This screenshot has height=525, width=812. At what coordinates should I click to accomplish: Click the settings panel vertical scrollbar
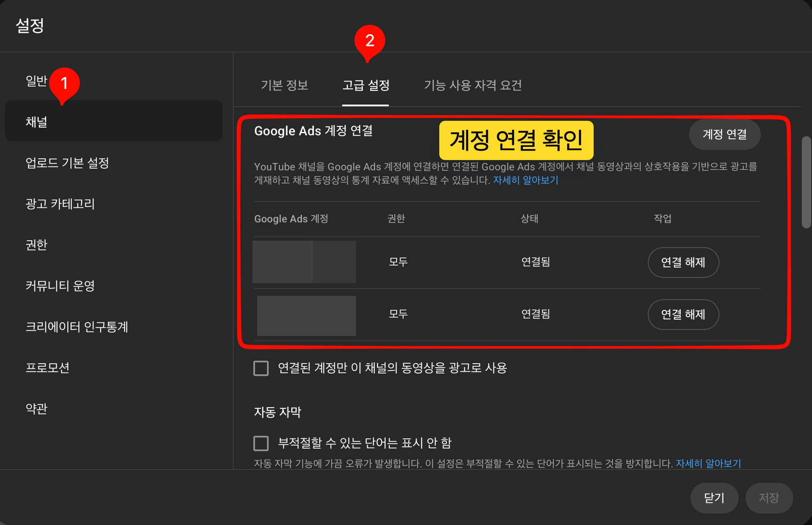pyautogui.click(x=806, y=182)
